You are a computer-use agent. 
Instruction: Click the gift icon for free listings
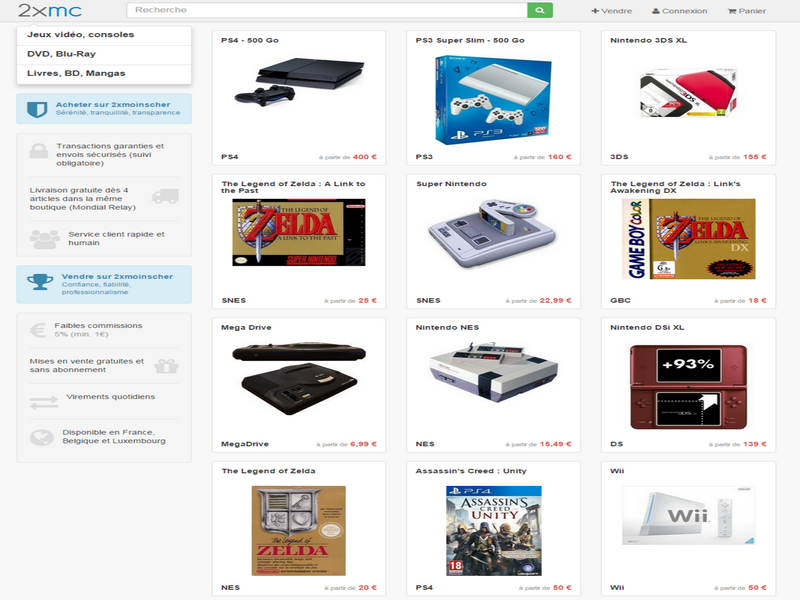click(x=166, y=366)
